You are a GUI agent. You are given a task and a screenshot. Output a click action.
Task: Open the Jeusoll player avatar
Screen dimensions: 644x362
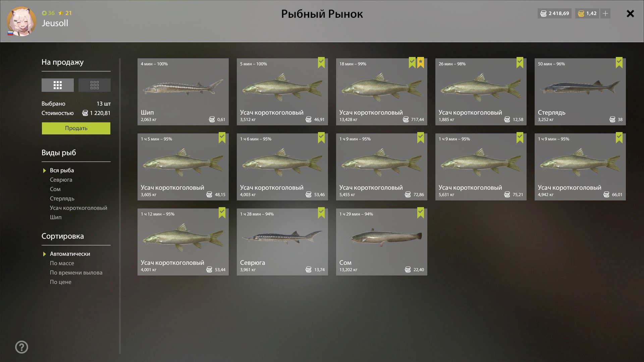click(x=21, y=21)
